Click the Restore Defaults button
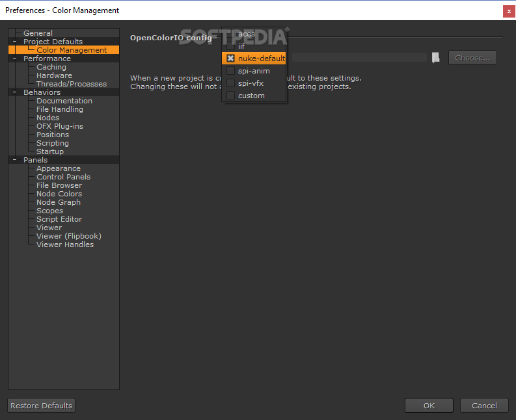516x420 pixels. coord(41,406)
